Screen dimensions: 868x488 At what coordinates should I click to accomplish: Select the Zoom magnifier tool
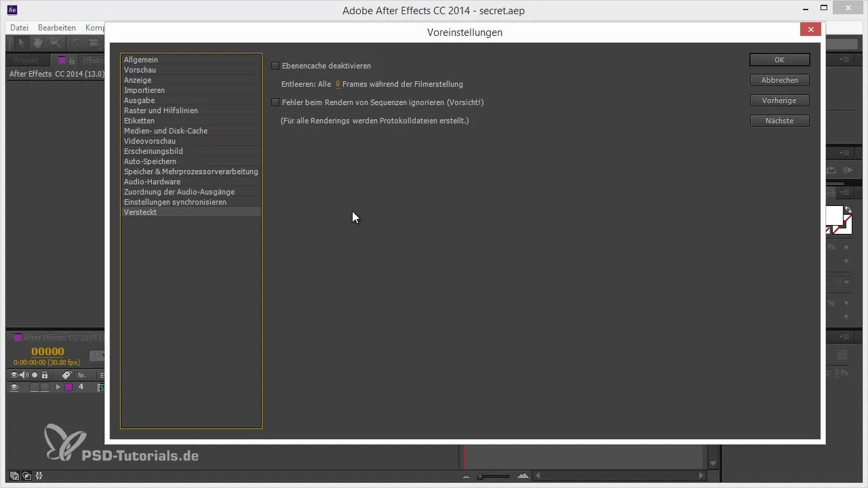pos(54,43)
